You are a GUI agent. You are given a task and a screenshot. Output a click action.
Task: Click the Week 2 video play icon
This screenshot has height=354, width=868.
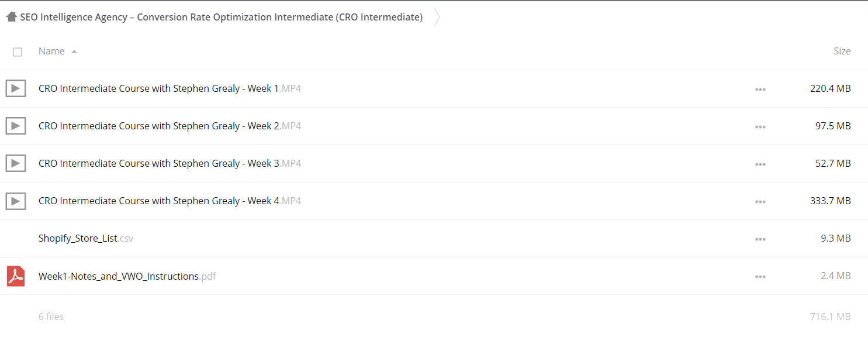coord(16,126)
